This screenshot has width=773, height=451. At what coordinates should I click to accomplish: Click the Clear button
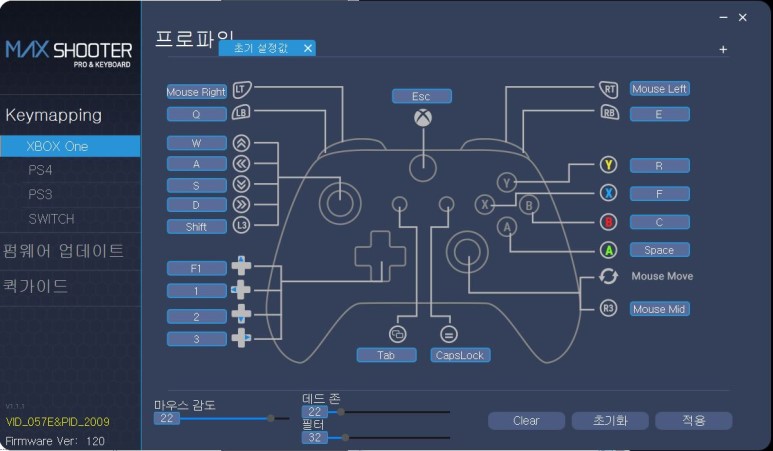[x=526, y=421]
